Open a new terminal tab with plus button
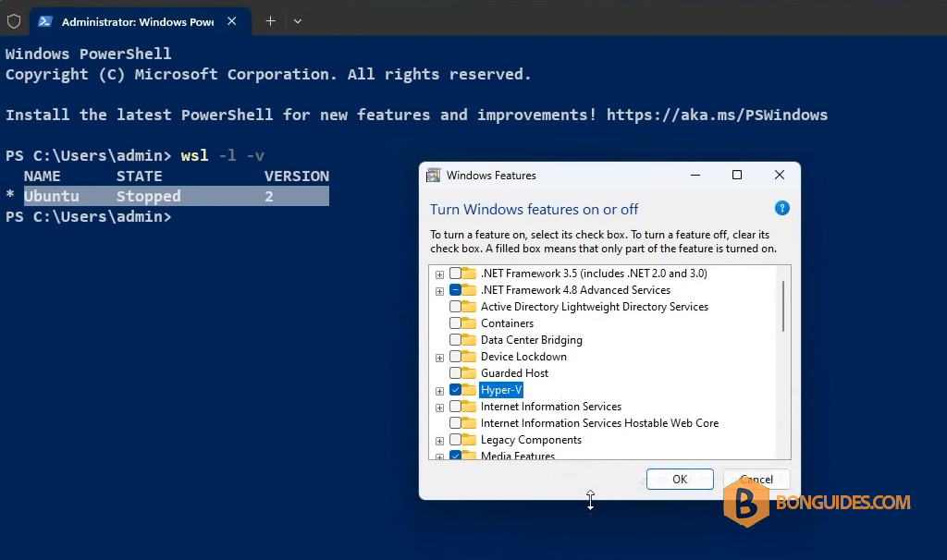Screen dimensions: 947x560 click(271, 21)
